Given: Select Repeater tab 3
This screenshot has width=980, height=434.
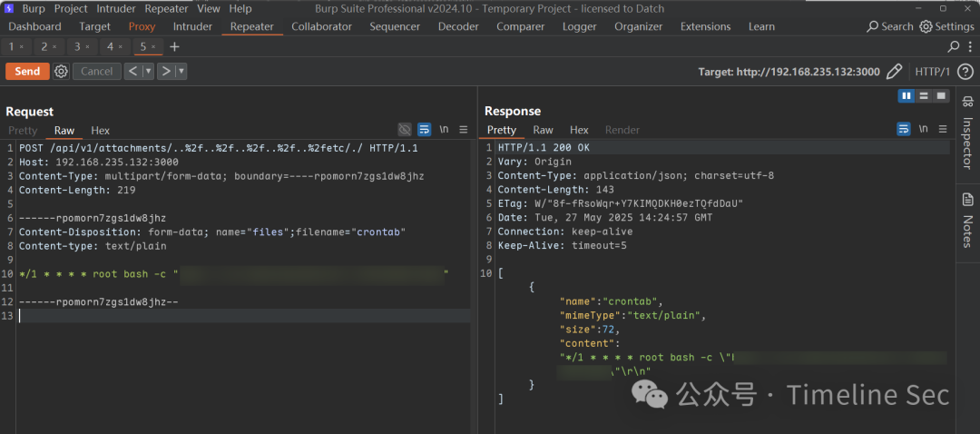Looking at the screenshot, I should click(x=77, y=47).
